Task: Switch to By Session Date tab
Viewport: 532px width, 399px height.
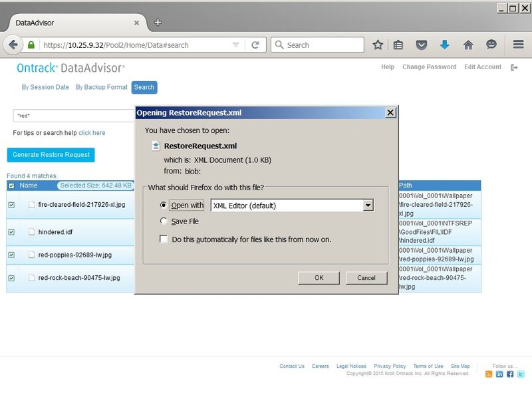Action: (45, 87)
